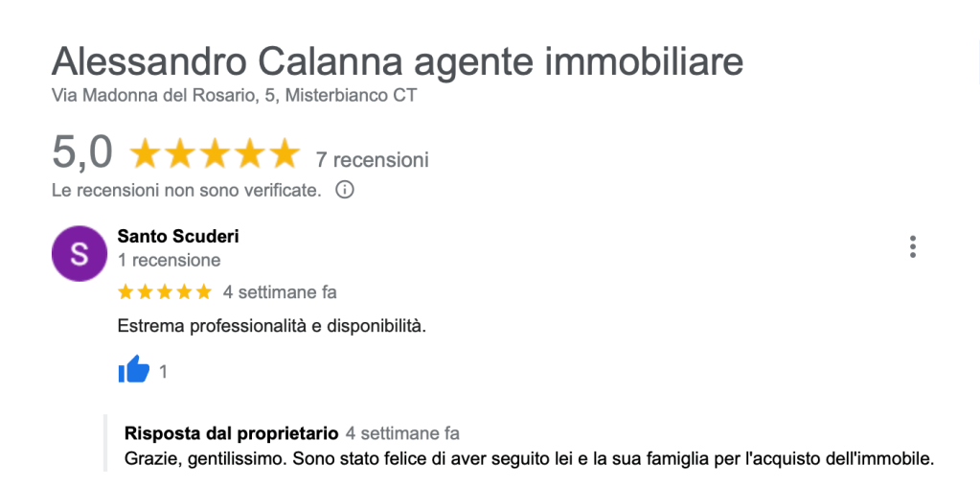Click the address Via Madonna del Rosario

234,96
